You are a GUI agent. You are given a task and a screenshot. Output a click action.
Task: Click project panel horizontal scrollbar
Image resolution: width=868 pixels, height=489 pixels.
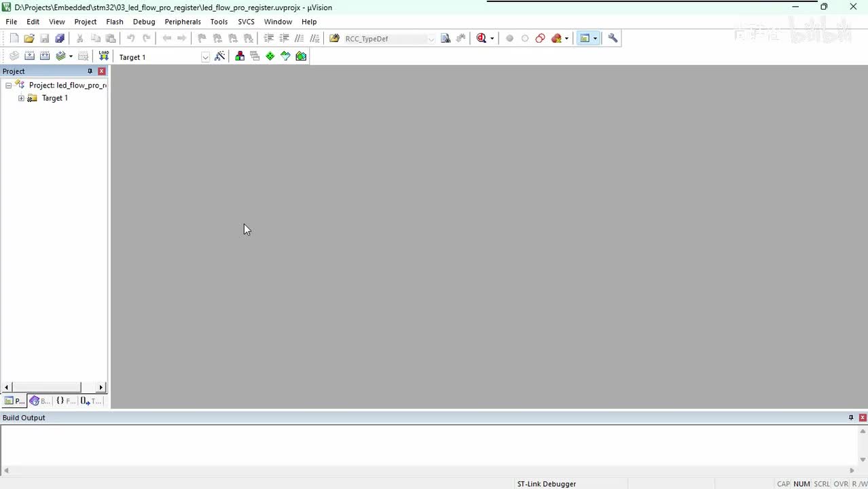46,387
